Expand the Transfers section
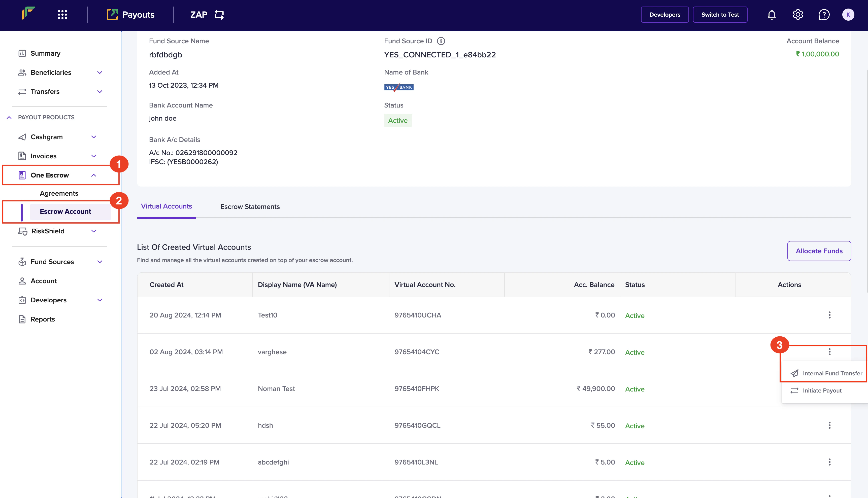This screenshot has height=498, width=868. pos(99,92)
